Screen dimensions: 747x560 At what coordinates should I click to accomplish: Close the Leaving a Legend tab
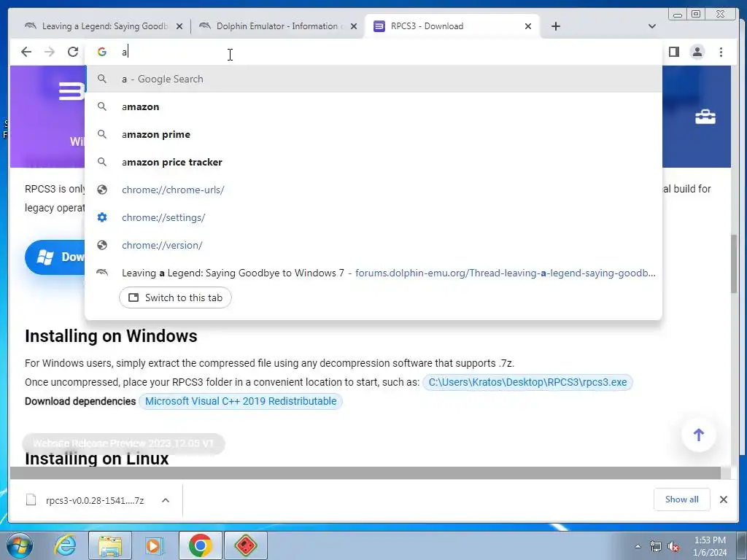[x=179, y=26]
